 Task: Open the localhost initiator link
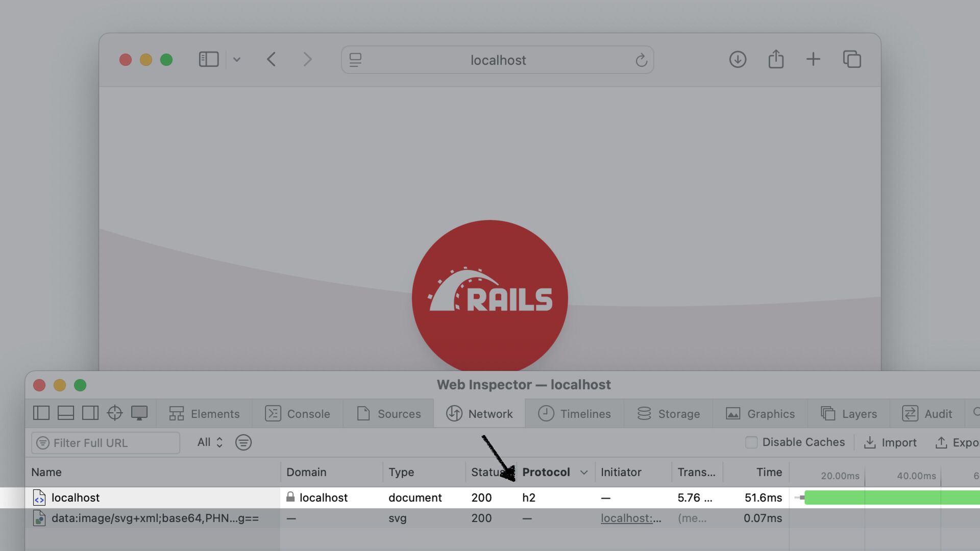pyautogui.click(x=630, y=518)
